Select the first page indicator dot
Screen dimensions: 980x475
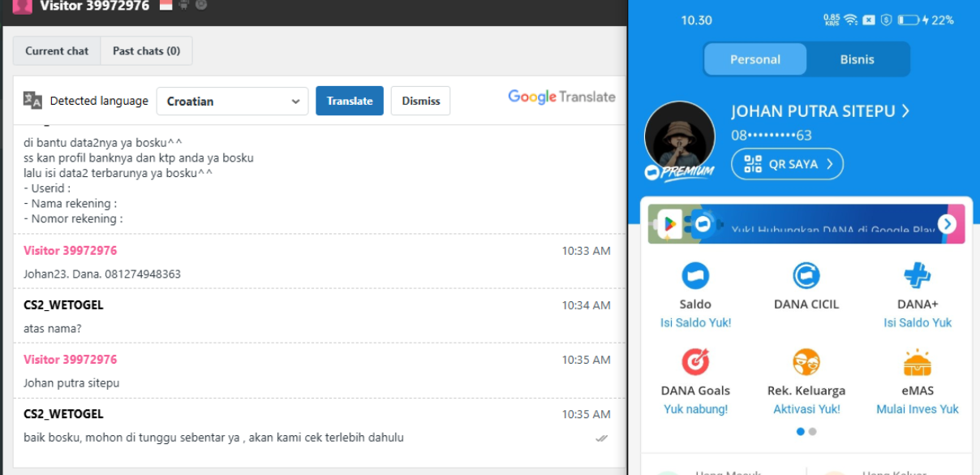pos(801,432)
